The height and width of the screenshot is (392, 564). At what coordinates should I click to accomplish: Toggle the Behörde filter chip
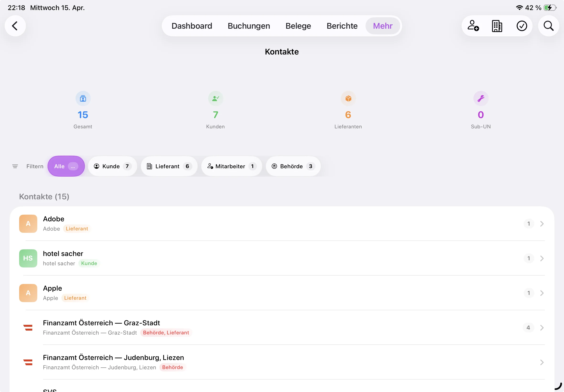coord(293,167)
